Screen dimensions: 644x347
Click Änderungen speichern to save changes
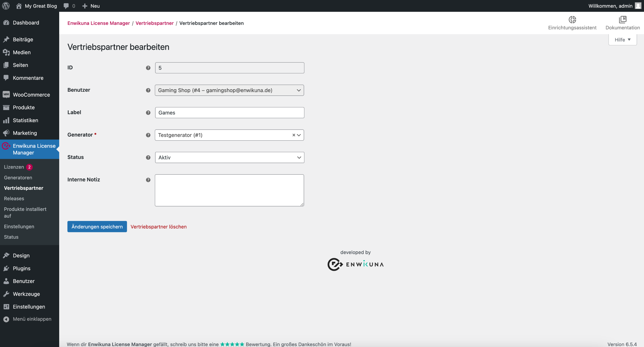coord(97,227)
